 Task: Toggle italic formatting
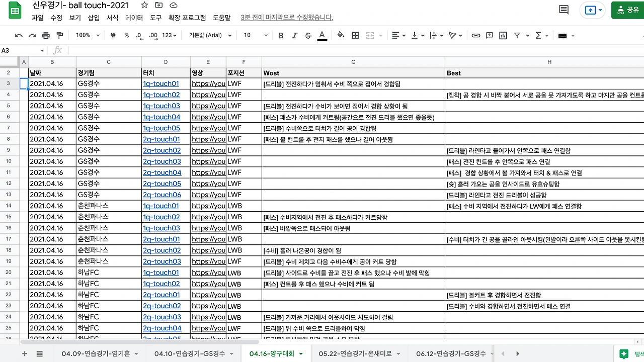click(x=294, y=36)
